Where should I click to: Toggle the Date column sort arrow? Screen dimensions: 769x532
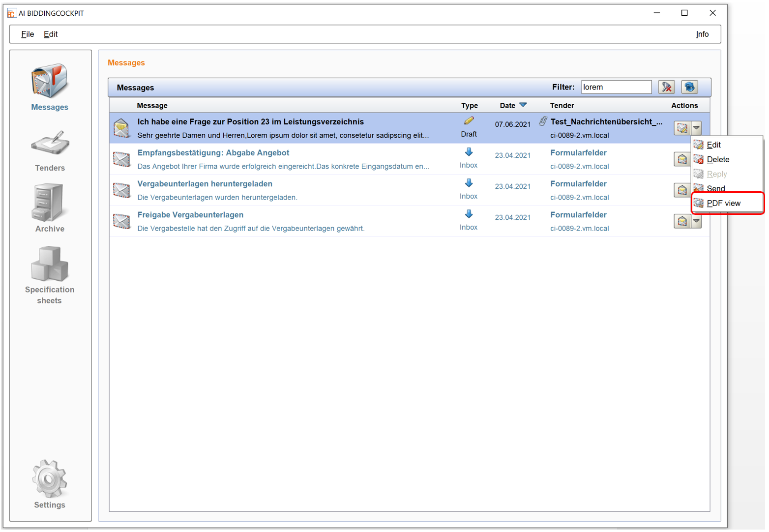click(x=523, y=105)
